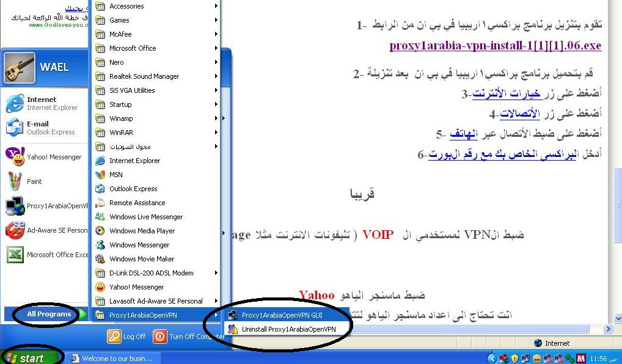
Task: Launch Paint from the Start menu
Action: click(15, 181)
